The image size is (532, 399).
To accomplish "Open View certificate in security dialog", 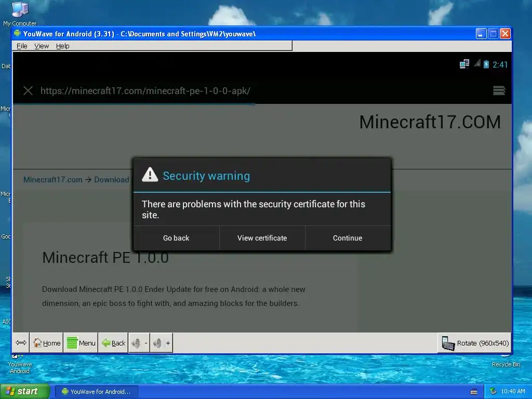I will point(262,238).
